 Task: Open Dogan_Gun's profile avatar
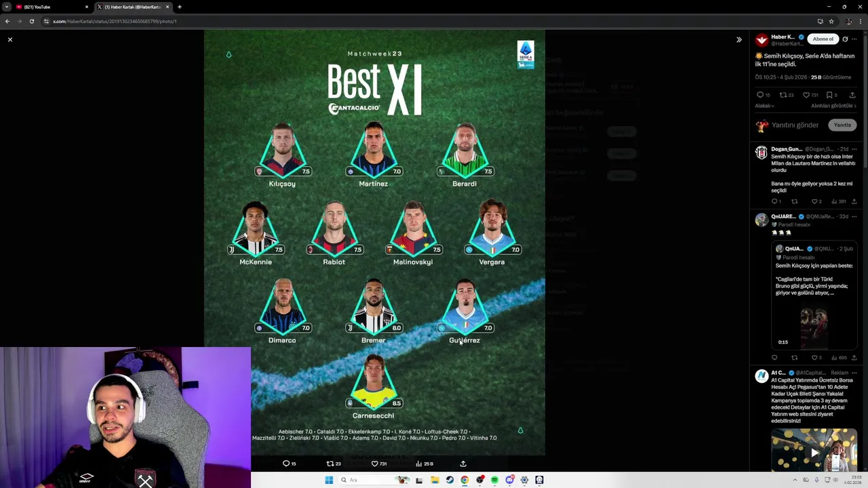(762, 152)
